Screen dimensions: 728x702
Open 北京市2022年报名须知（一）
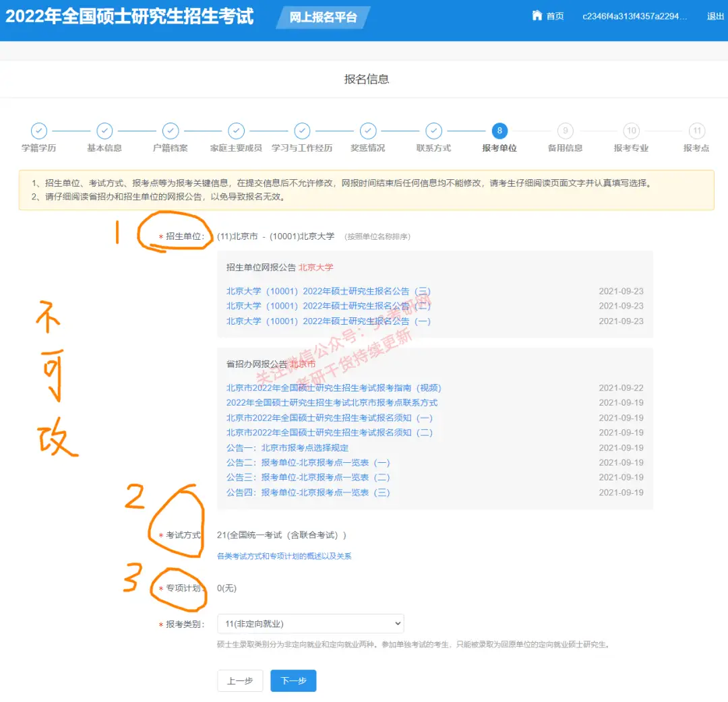coord(329,418)
